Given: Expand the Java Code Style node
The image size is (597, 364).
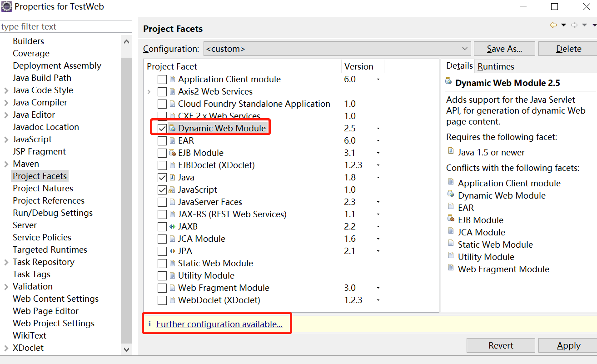Looking at the screenshot, I should [6, 90].
